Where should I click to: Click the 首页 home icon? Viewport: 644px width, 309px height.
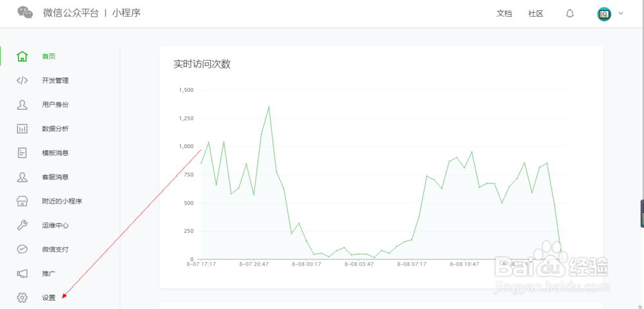tap(22, 56)
